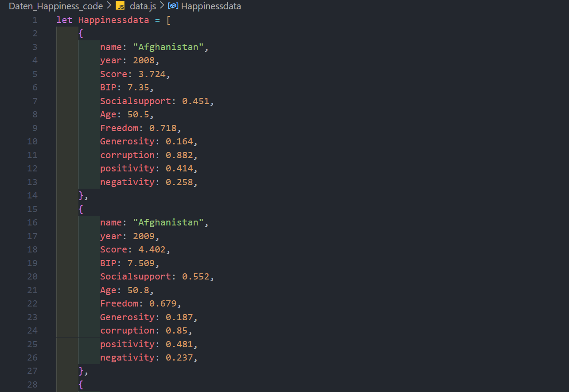The image size is (569, 392).
Task: Click chevron after Daten_Happiness_code breadcrumb
Action: 109,6
